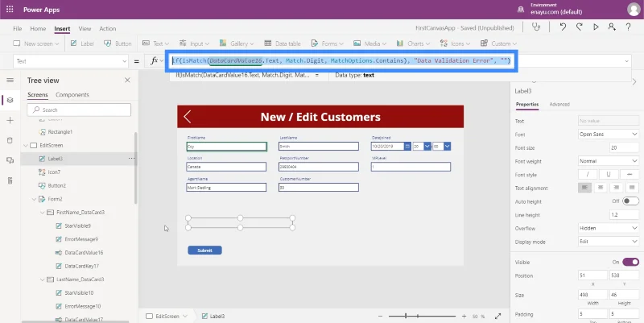Open the Gallery insert menu
The width and height of the screenshot is (644, 323).
pos(237,43)
